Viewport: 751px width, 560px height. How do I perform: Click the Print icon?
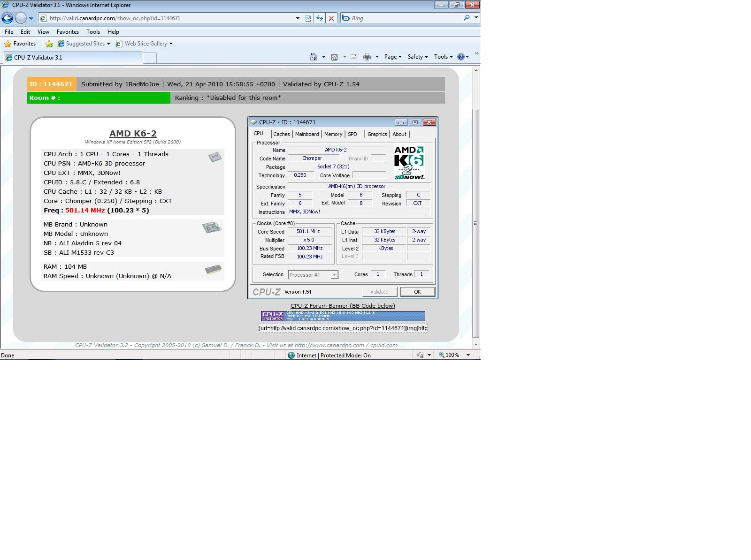point(367,57)
